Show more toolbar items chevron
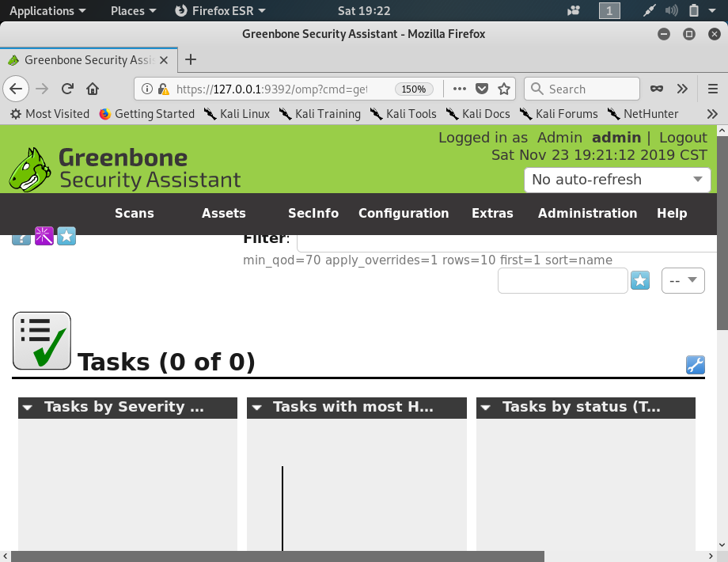 click(681, 89)
